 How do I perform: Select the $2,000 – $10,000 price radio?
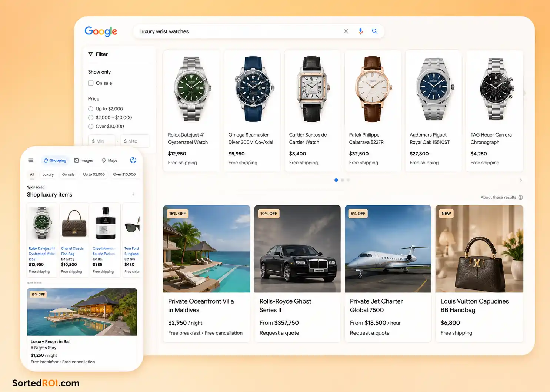point(91,118)
